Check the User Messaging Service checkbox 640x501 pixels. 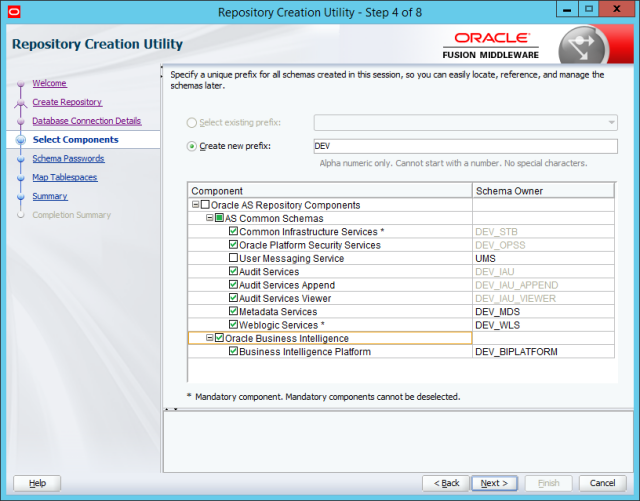233,258
